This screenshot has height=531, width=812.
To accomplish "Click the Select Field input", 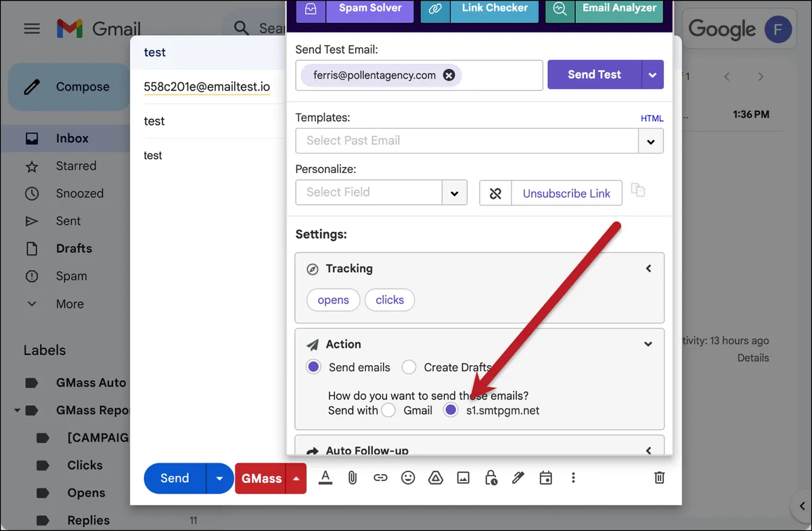I will point(369,193).
